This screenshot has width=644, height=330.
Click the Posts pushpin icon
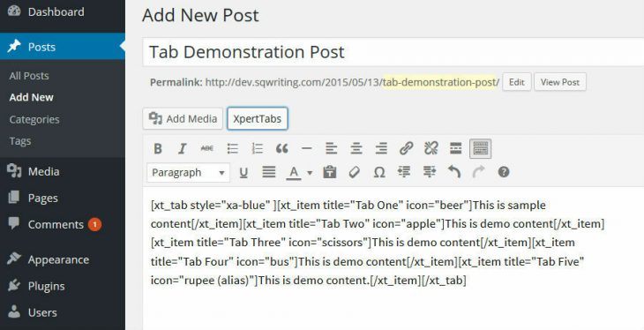coord(14,46)
